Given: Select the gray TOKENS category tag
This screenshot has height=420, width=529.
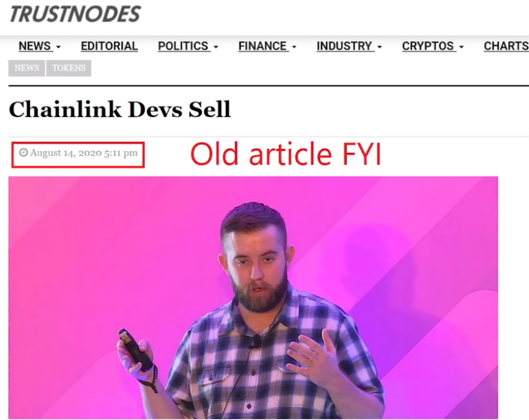Looking at the screenshot, I should (69, 68).
